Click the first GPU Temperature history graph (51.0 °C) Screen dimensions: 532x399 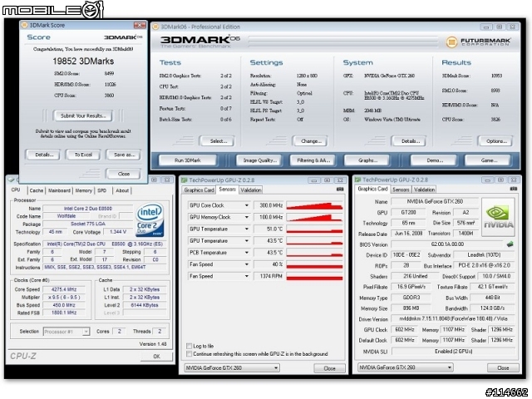tap(314, 229)
